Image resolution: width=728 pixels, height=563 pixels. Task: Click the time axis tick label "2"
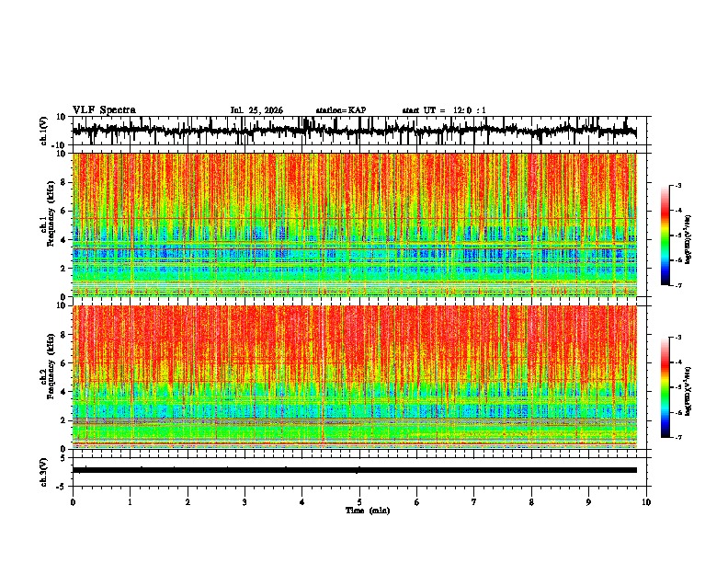188,502
